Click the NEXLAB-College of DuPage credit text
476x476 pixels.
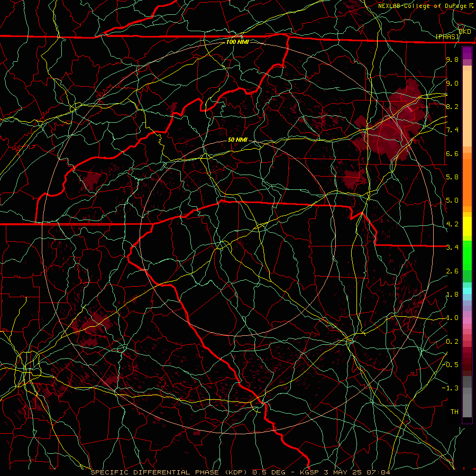(424, 6)
